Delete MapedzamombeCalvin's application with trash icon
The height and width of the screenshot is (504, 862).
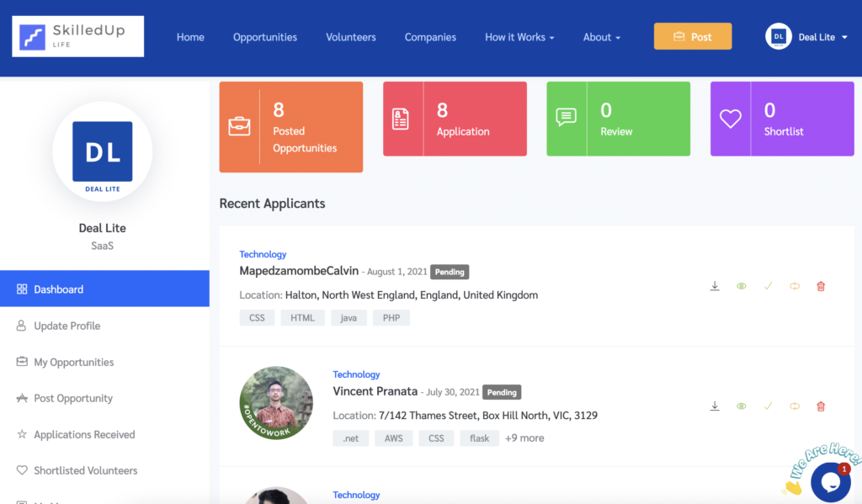(x=821, y=286)
